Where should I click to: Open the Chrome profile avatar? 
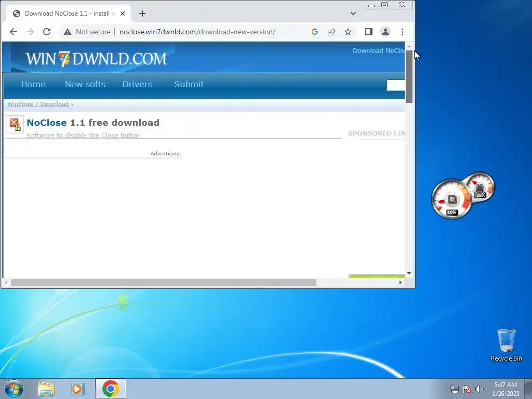pos(385,32)
